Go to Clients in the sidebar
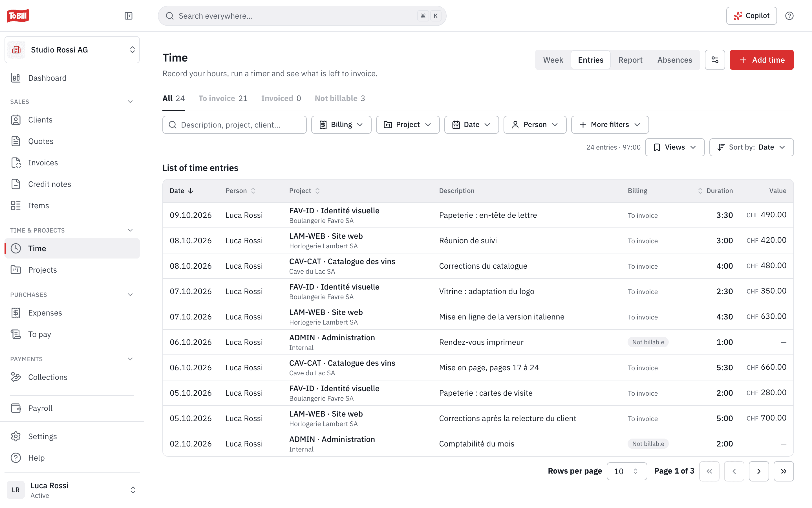The image size is (812, 508). (x=72, y=120)
